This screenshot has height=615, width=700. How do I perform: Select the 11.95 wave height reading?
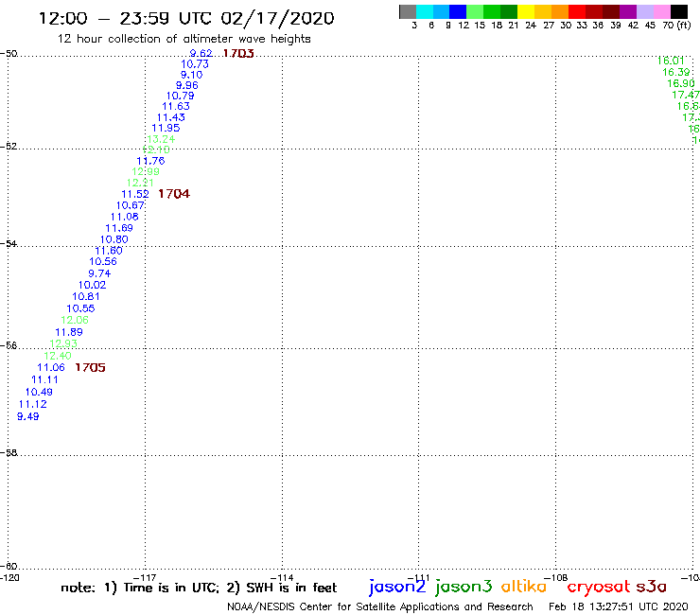[x=166, y=128]
